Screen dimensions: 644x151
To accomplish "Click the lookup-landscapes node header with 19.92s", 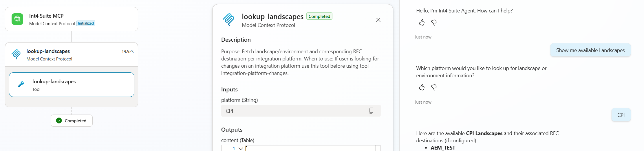I will 72,55.
